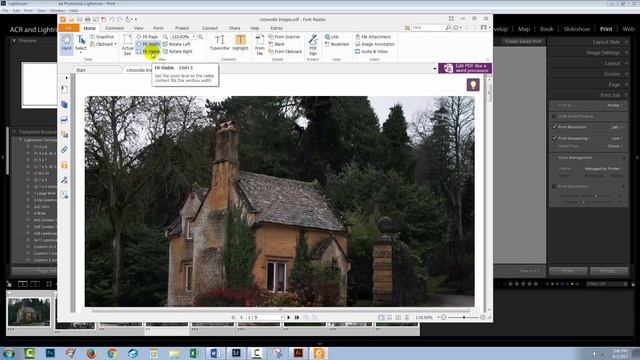
Task: Insert a File Attachment
Action: [373, 37]
